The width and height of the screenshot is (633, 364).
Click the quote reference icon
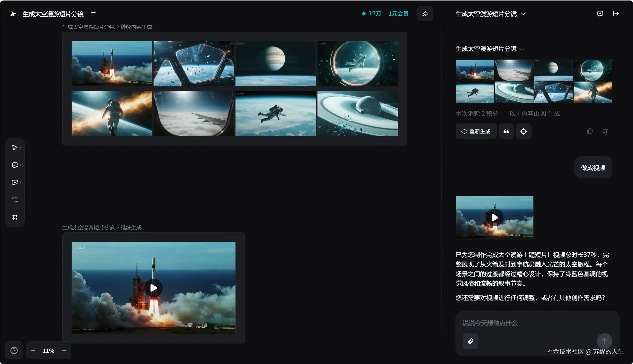[x=506, y=131]
